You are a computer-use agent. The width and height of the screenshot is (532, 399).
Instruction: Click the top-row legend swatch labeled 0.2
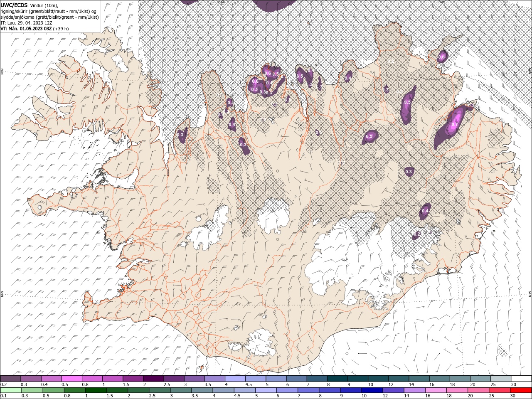(10, 378)
